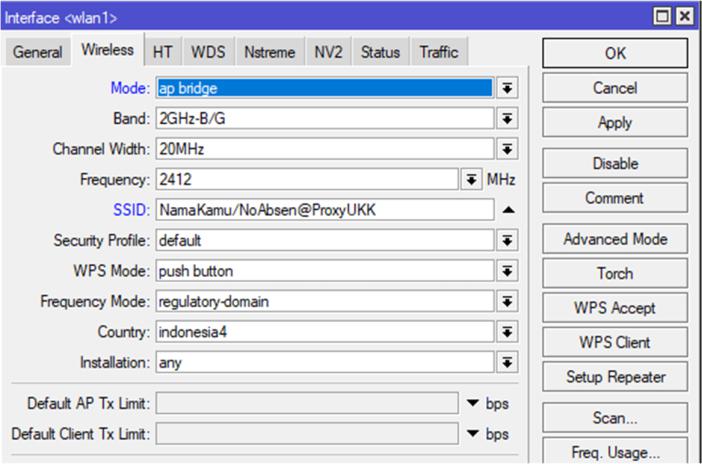The height and width of the screenshot is (464, 702).
Task: Switch to the Nstreme tab
Action: (x=268, y=52)
